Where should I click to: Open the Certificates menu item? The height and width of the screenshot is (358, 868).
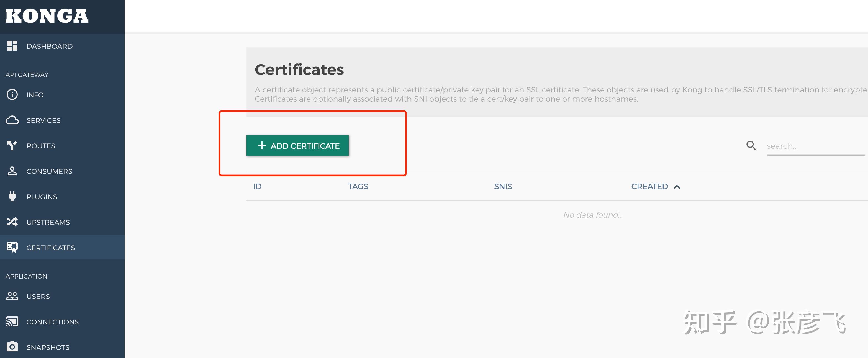[x=50, y=248]
